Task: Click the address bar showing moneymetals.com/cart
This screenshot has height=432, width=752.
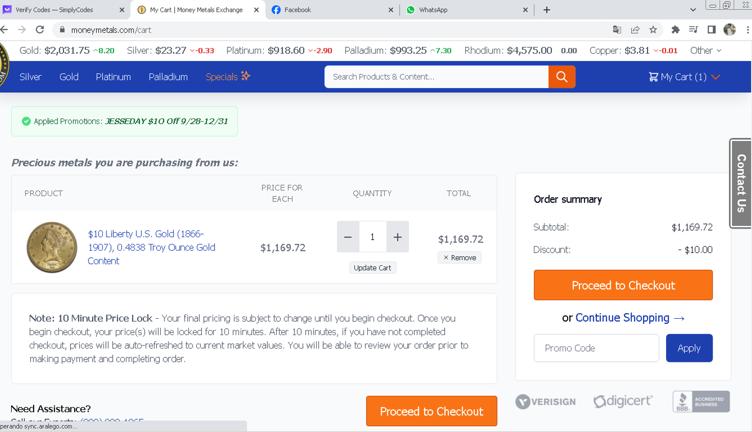Action: (331, 30)
